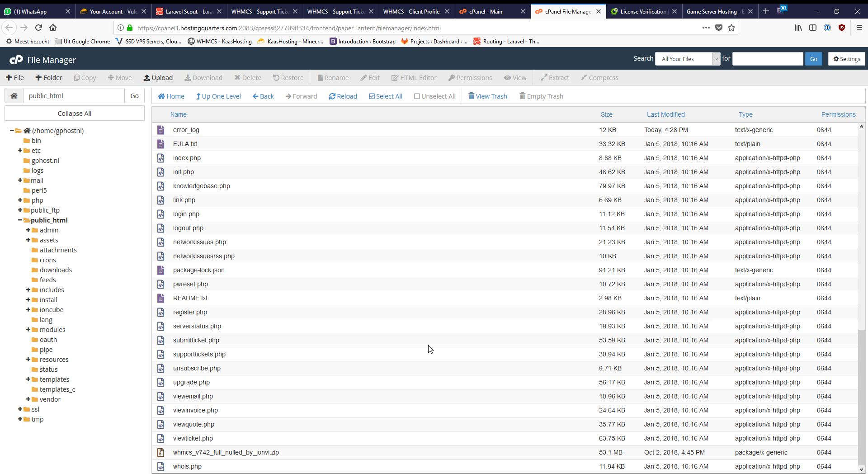Click the blue search Go button
The image size is (868, 474).
[813, 59]
